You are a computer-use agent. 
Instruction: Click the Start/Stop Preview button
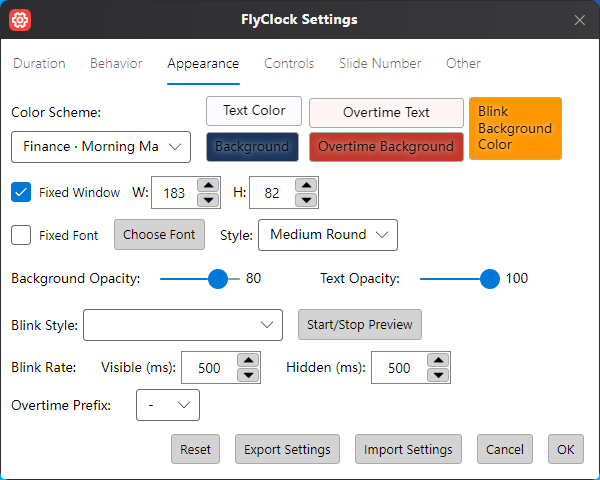click(x=360, y=325)
